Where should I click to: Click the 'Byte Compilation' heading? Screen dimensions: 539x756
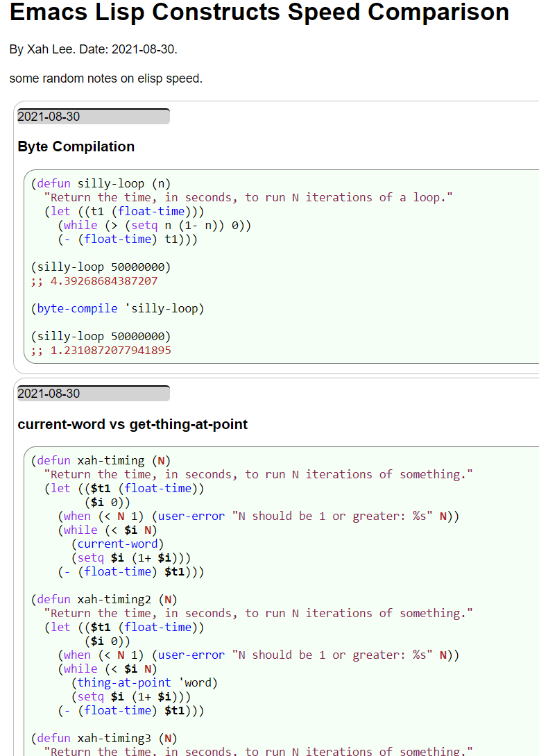pyautogui.click(x=76, y=146)
